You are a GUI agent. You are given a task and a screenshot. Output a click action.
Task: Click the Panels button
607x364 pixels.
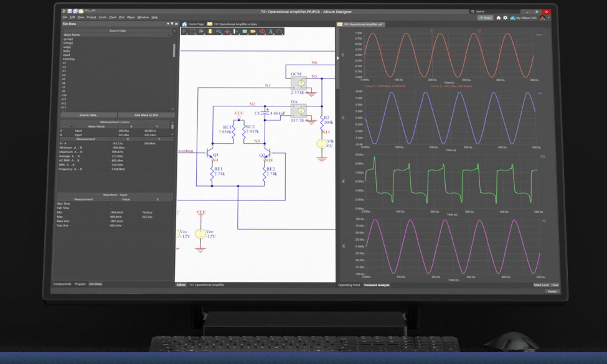pyautogui.click(x=552, y=291)
